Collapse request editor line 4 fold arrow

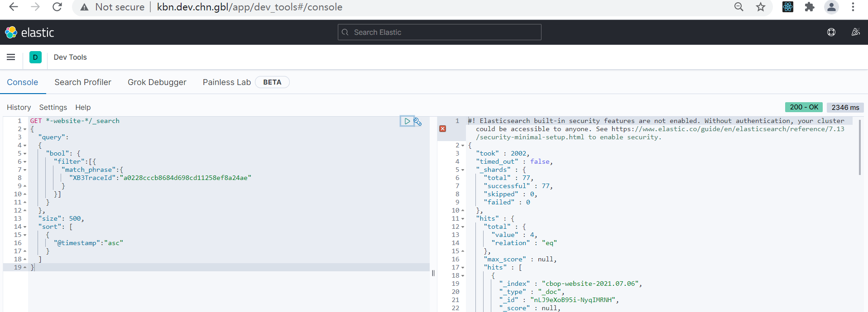pos(25,146)
